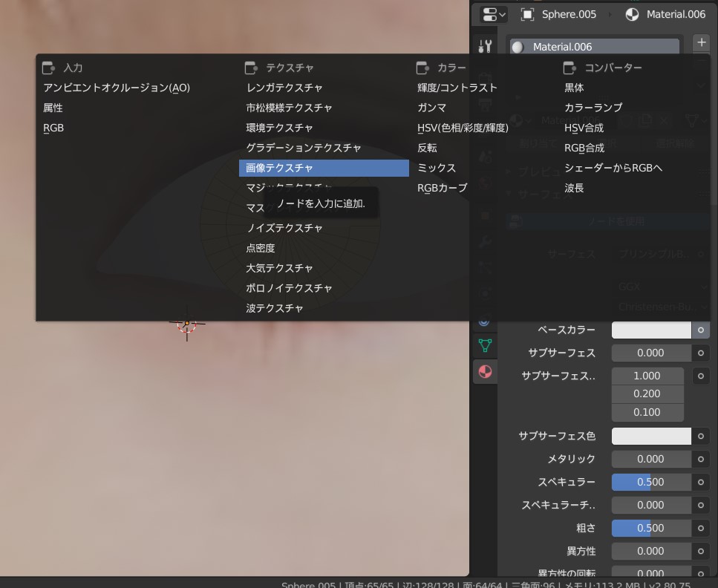This screenshot has width=718, height=588.
Task: Choose カラーランプ from the converter menu
Action: coord(595,107)
